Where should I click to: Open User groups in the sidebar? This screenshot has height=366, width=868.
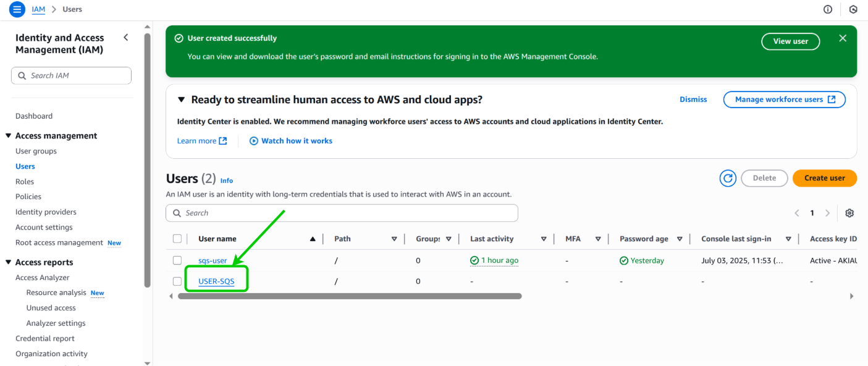36,151
